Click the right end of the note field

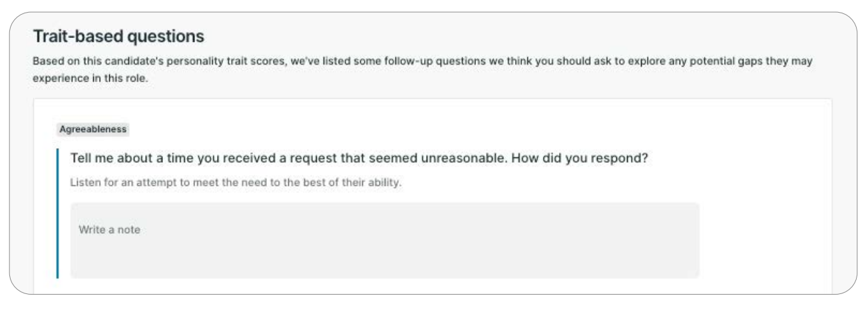click(686, 240)
